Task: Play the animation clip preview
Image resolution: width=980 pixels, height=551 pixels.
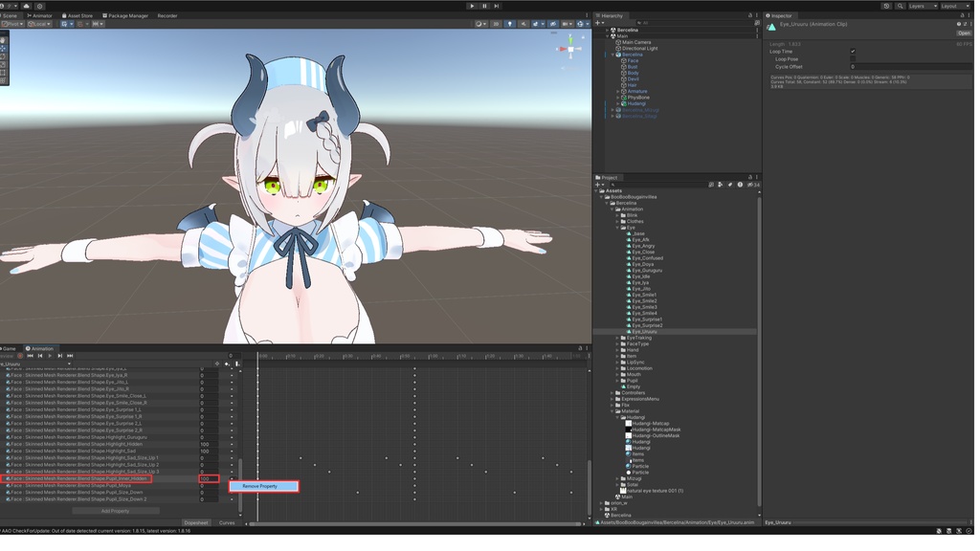Action: coord(50,356)
